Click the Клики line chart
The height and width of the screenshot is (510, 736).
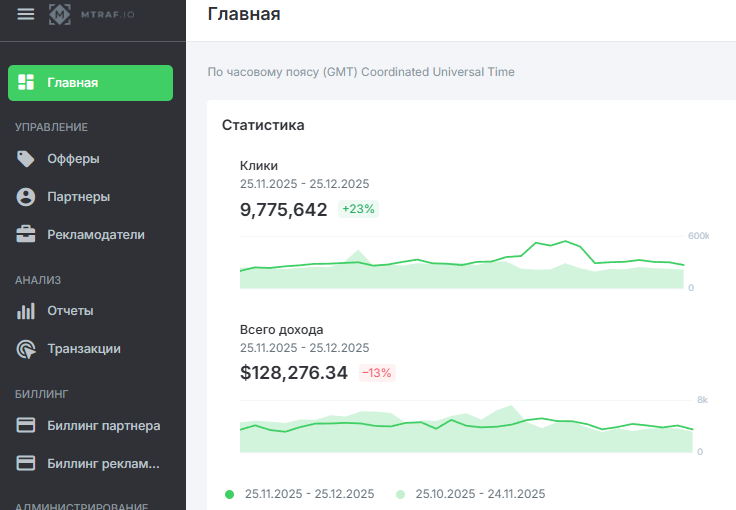pyautogui.click(x=462, y=264)
